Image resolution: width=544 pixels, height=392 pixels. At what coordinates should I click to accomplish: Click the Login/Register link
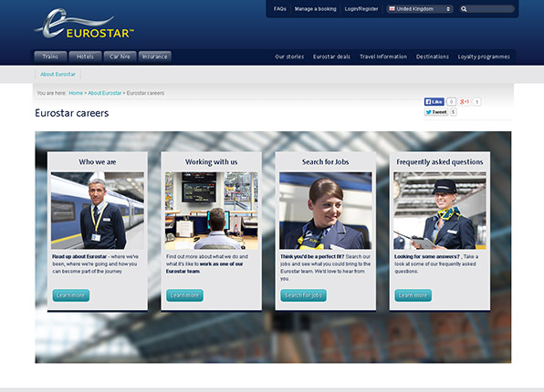361,9
